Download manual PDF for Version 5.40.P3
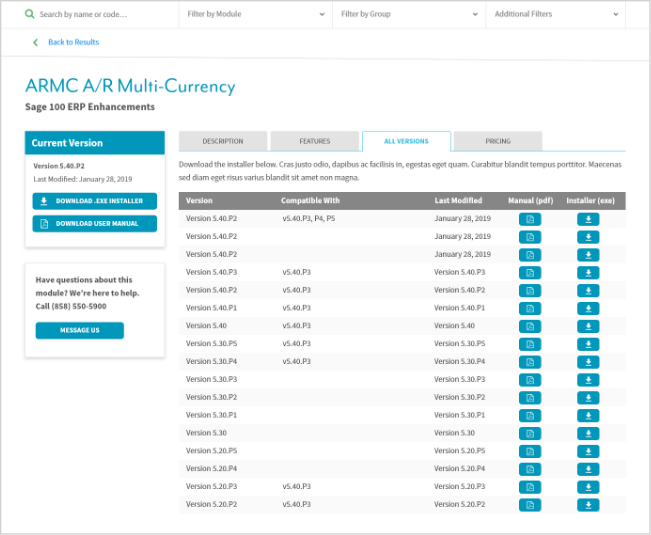Image resolution: width=651 pixels, height=535 pixels. point(530,272)
